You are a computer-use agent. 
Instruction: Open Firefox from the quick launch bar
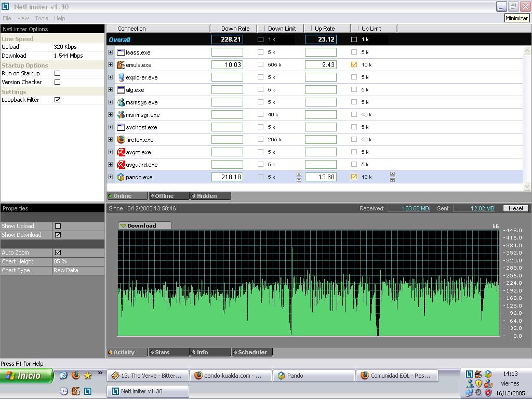pyautogui.click(x=76, y=375)
